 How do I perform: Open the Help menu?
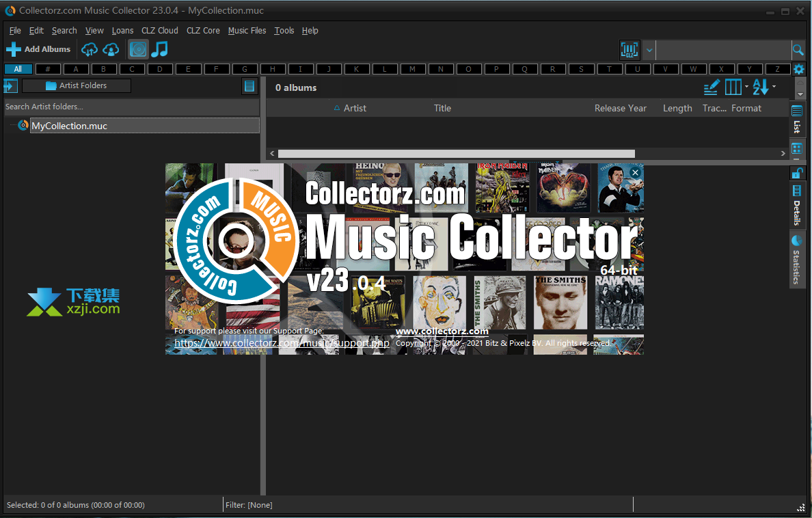click(x=310, y=31)
